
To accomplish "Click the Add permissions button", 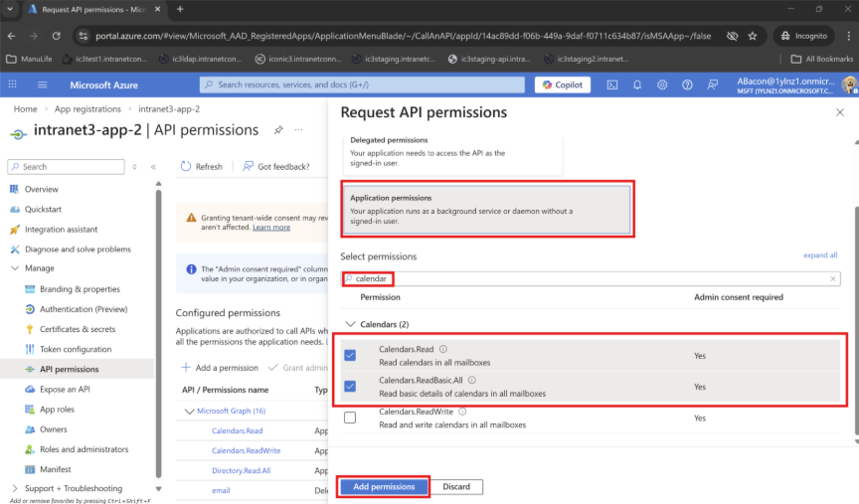I will (x=384, y=487).
